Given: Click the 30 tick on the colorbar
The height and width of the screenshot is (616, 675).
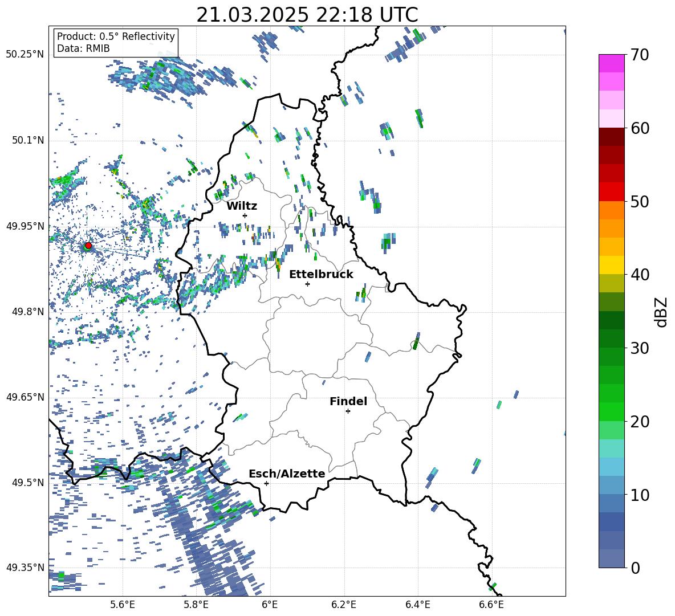Looking at the screenshot, I should click(639, 348).
